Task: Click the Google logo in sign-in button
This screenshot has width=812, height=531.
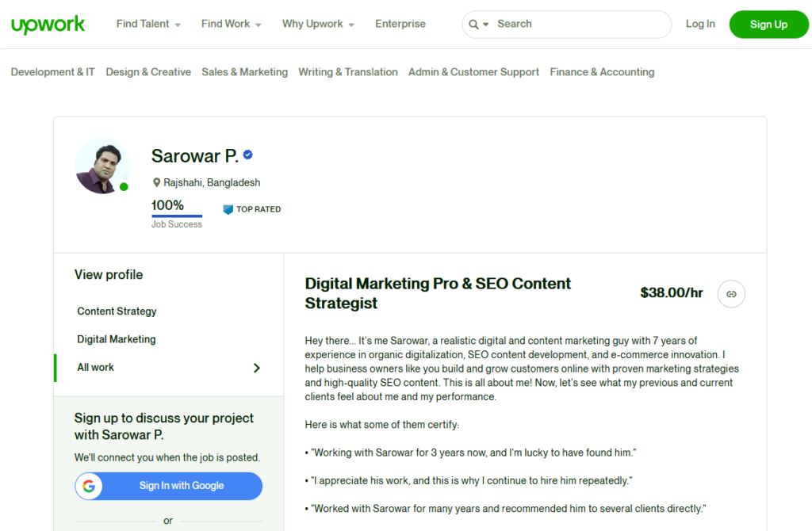Action: click(89, 486)
